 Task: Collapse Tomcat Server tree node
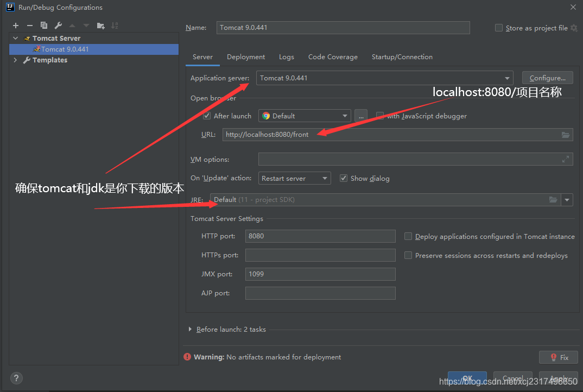[16, 38]
